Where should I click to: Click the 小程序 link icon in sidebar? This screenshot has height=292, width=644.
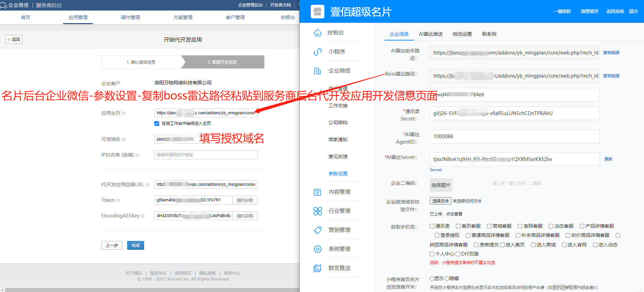(318, 52)
